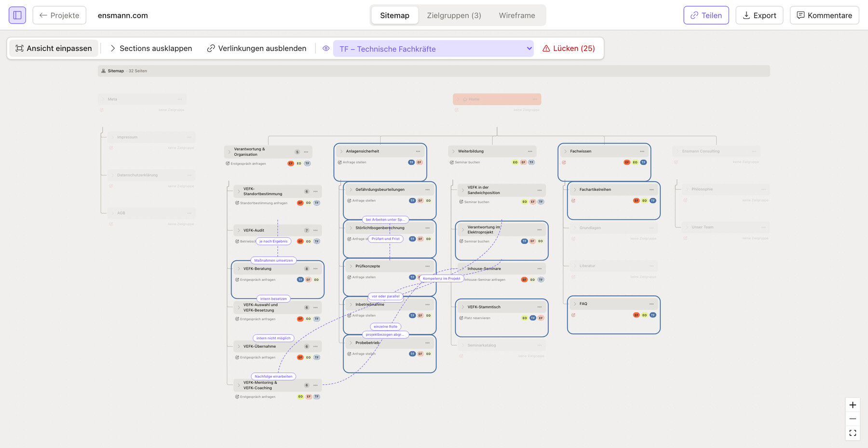868x448 pixels.
Task: Click the Sitemap header icon
Action: click(103, 71)
